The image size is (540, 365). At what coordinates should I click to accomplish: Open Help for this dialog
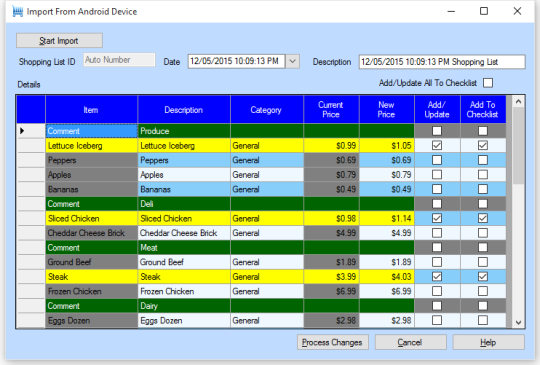click(488, 342)
